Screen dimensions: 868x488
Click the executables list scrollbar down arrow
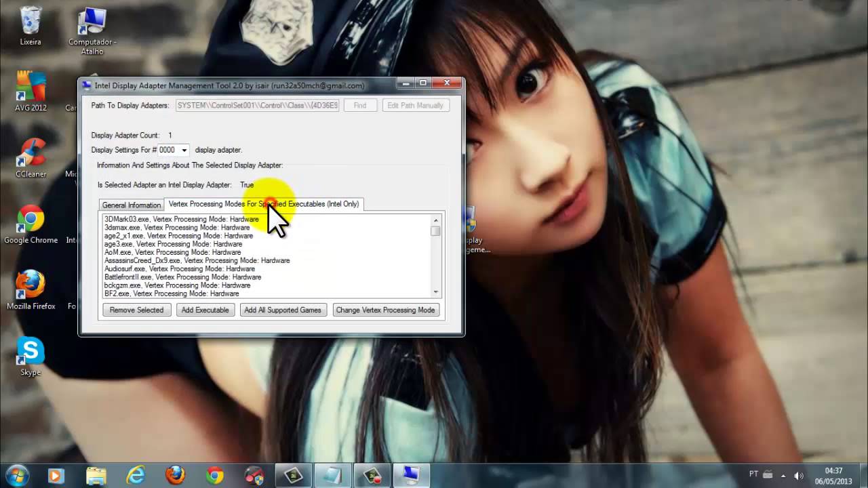435,292
